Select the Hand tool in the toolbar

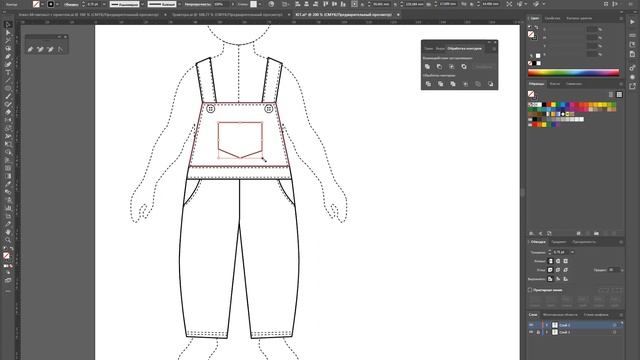coord(8,232)
